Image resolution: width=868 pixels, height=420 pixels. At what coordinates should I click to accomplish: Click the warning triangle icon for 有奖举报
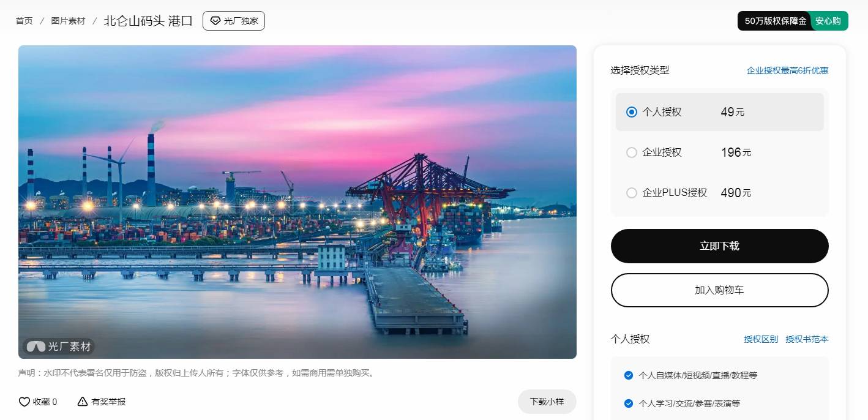(x=83, y=402)
